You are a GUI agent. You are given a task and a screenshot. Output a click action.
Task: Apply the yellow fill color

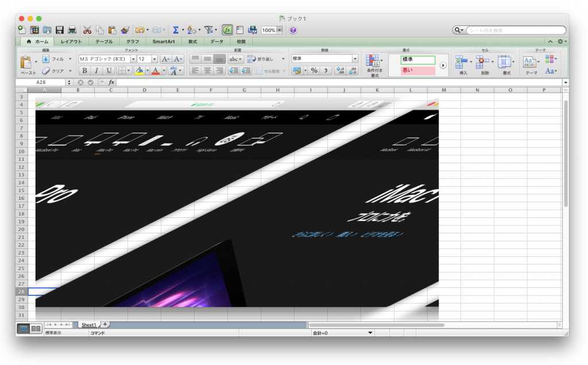coord(139,70)
